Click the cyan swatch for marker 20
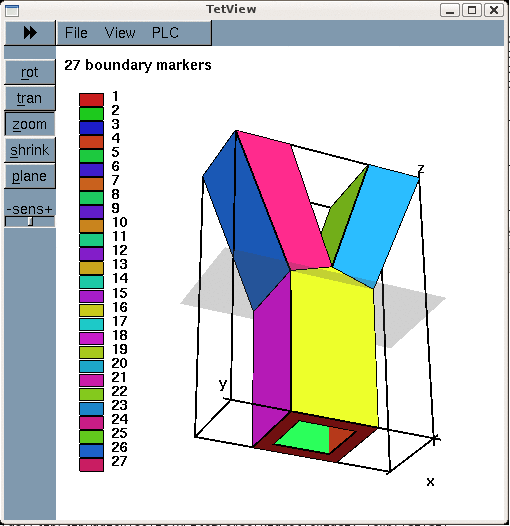Screen dimensions: 510x526 point(91,366)
